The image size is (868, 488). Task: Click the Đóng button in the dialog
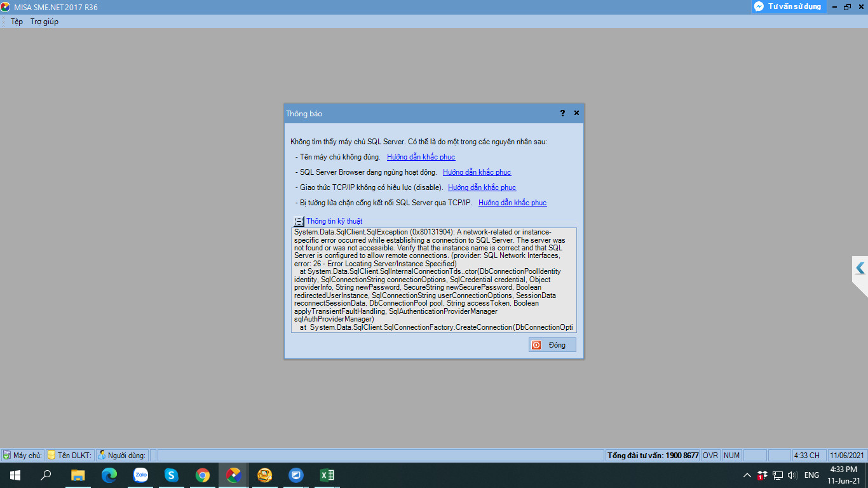tap(552, 345)
